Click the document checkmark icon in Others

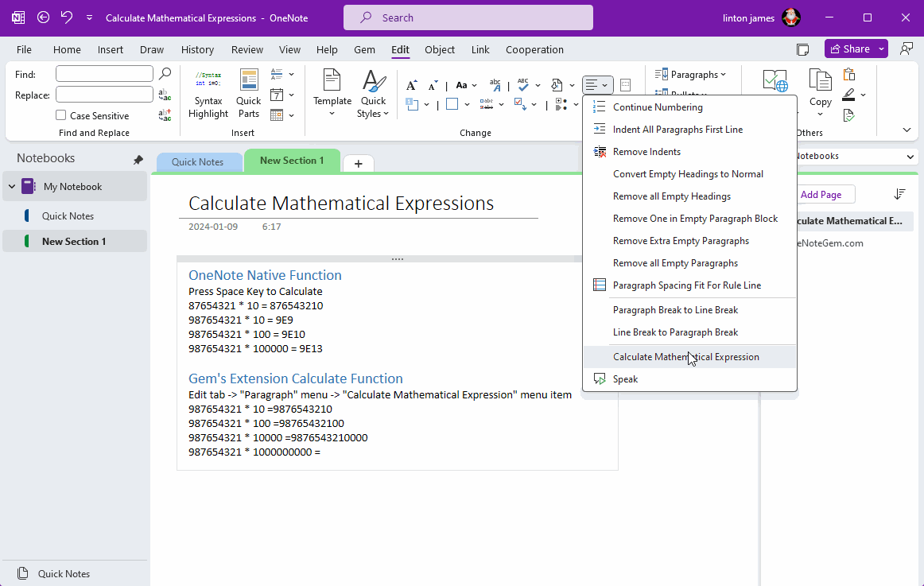[848, 114]
